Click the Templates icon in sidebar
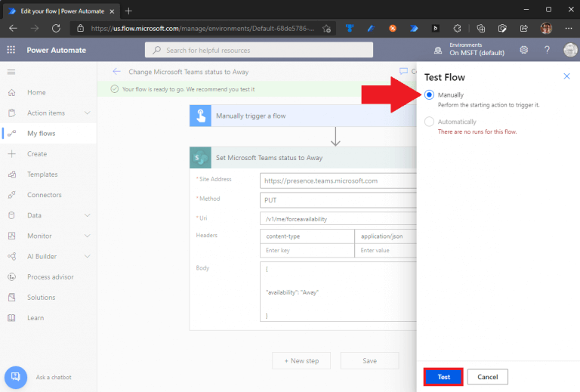This screenshot has width=580, height=392. point(12,174)
